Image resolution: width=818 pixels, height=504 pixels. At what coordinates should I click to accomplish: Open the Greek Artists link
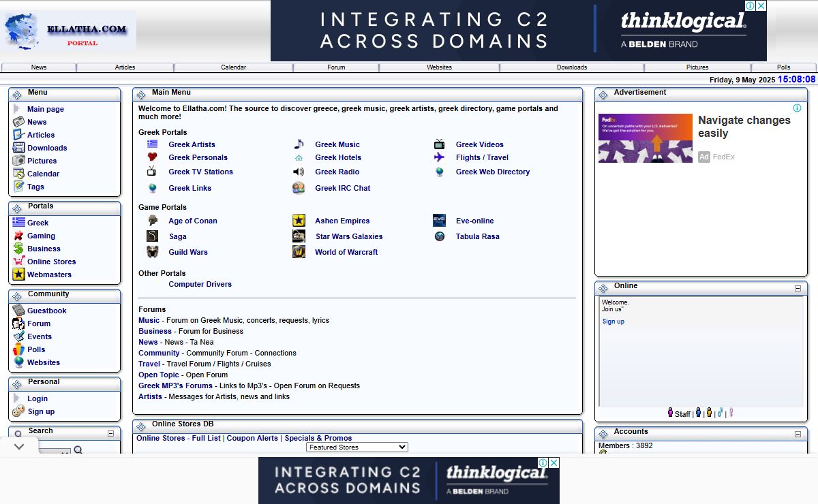[x=192, y=144]
